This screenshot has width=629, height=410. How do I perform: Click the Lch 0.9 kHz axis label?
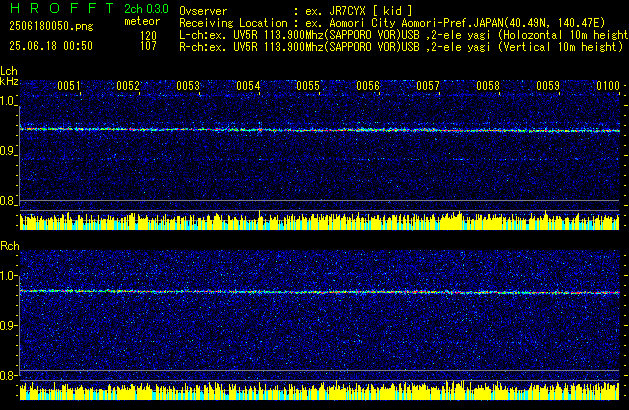coord(7,151)
